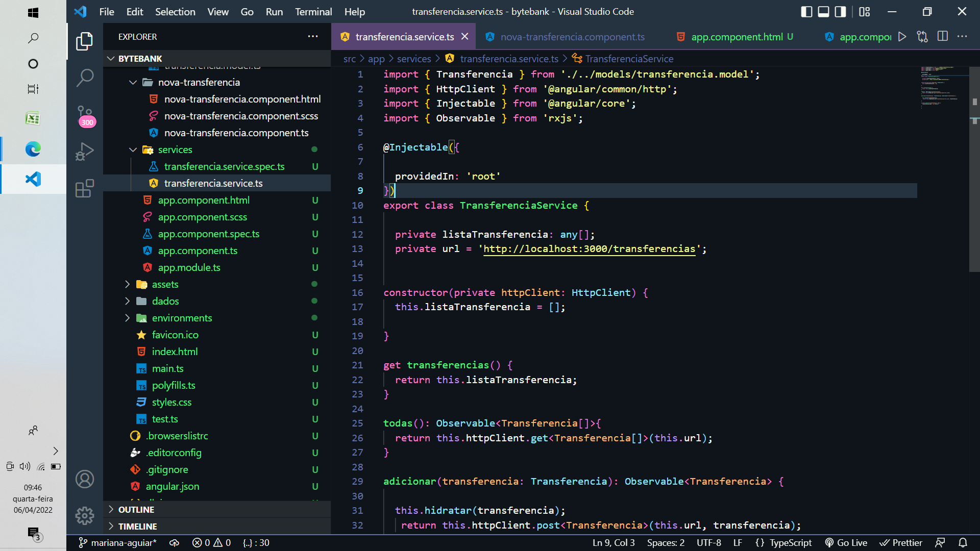This screenshot has height=551, width=980.
Task: Close the transferencia.service.ts tab
Action: click(464, 37)
